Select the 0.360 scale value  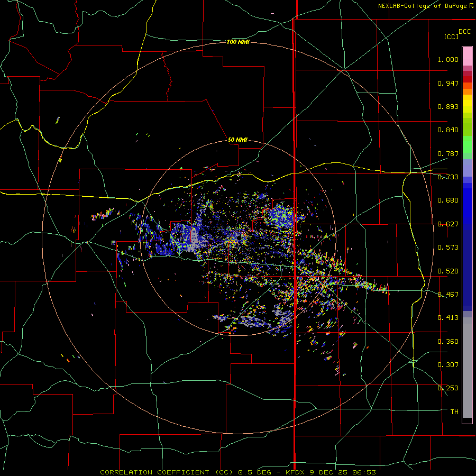pyautogui.click(x=448, y=342)
